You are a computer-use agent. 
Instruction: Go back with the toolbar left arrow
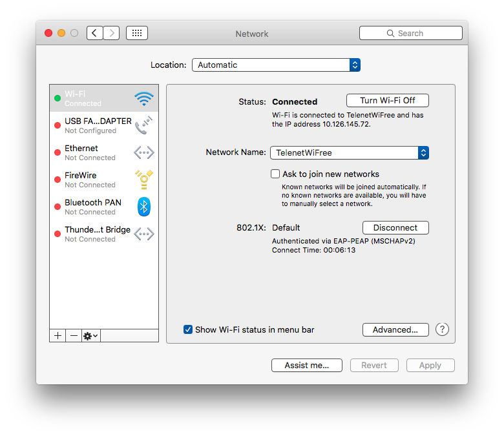(95, 33)
